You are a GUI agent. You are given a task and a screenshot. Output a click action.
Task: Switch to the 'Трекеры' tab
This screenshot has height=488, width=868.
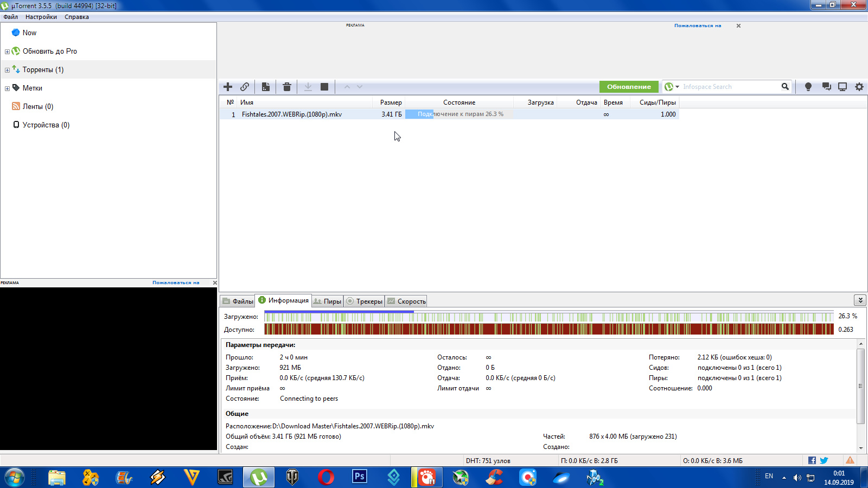pos(365,301)
